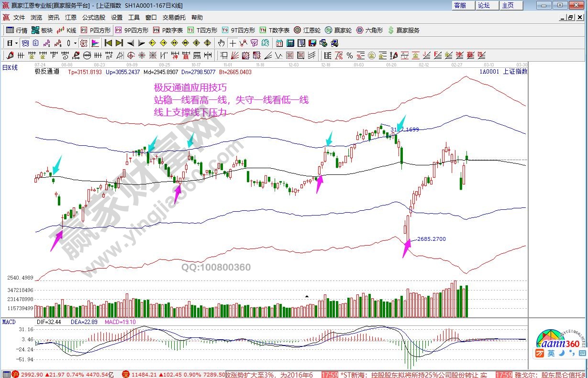Screen dimensions: 588x378
Task: Click the 客服 button in title bar
Action: click(x=460, y=5)
